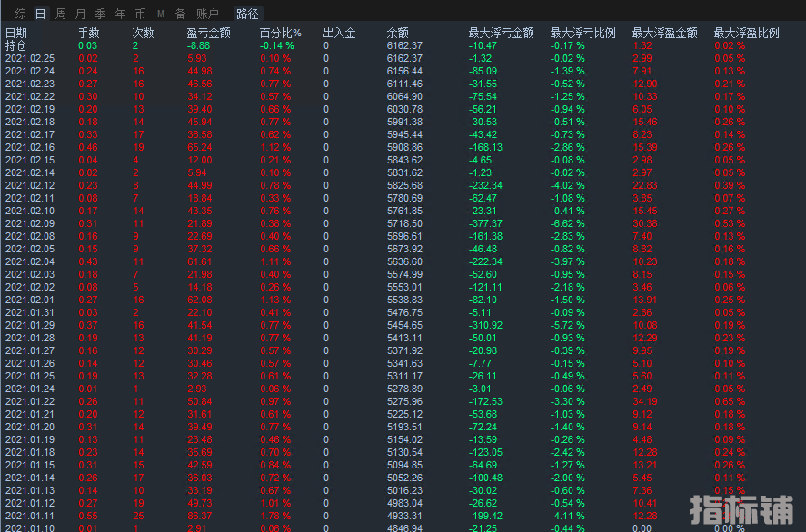
Task: Click the 最大浮盈比例 column header
Action: (746, 33)
